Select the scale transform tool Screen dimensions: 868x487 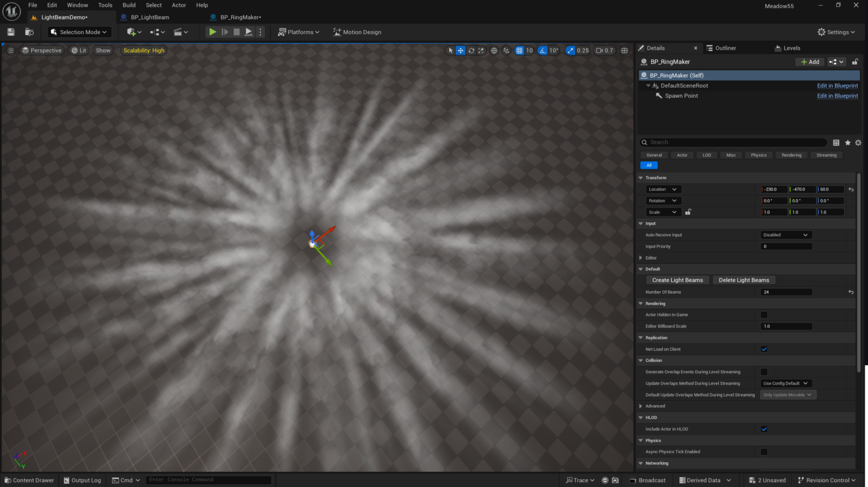pyautogui.click(x=481, y=50)
